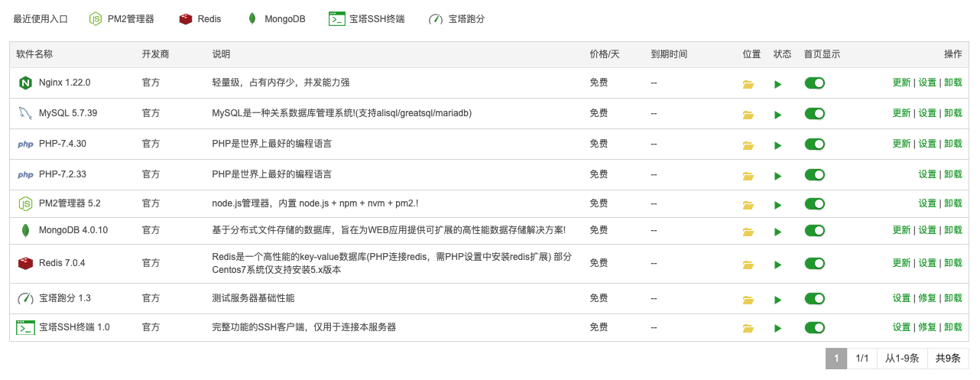The image size is (980, 380).
Task: Click PM2 node.js logo in table row
Action: coord(25,203)
